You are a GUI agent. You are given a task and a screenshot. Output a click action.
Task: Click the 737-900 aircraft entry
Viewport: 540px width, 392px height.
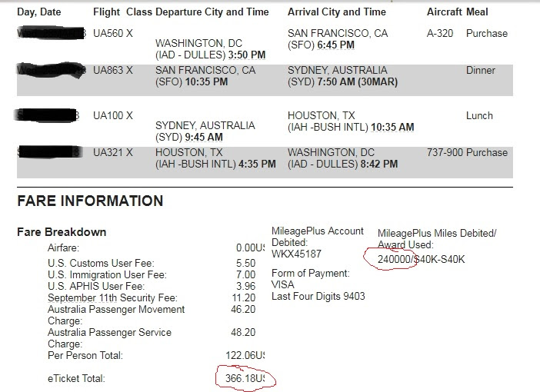point(445,152)
